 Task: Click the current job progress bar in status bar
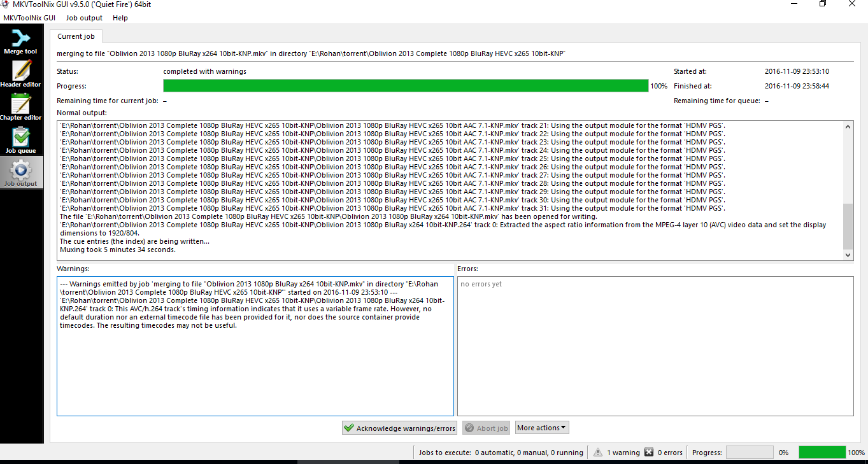pyautogui.click(x=750, y=453)
